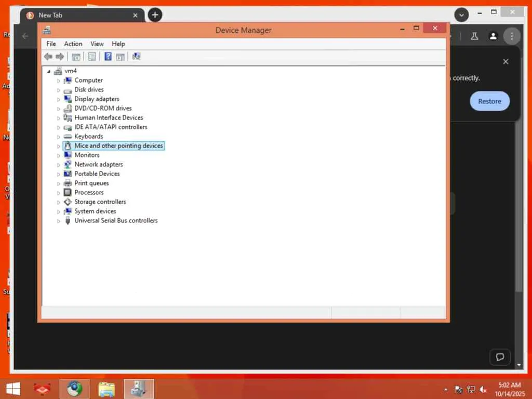The height and width of the screenshot is (399, 532).
Task: Collapse the vm4 root node
Action: 49,71
